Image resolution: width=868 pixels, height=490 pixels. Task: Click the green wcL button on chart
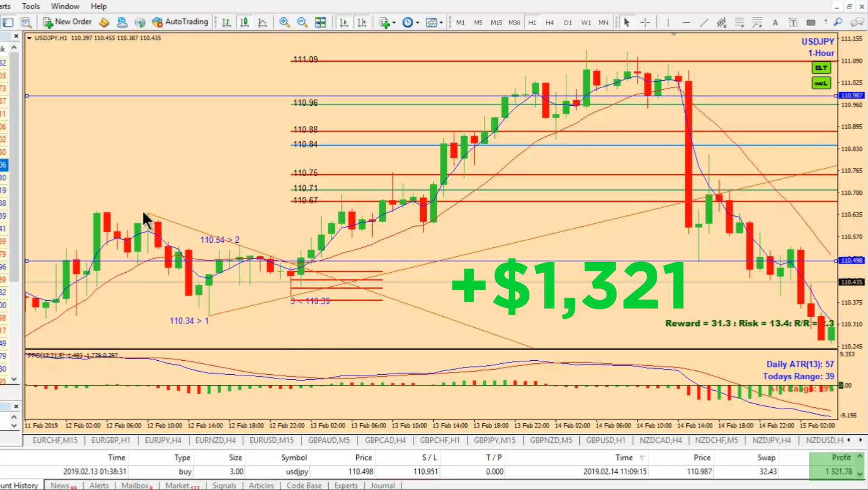point(821,83)
